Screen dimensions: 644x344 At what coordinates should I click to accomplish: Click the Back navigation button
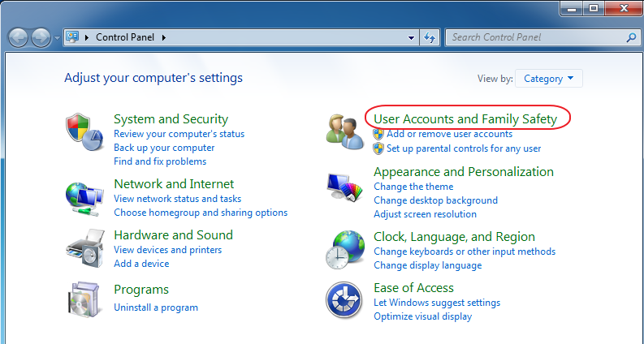tap(19, 37)
